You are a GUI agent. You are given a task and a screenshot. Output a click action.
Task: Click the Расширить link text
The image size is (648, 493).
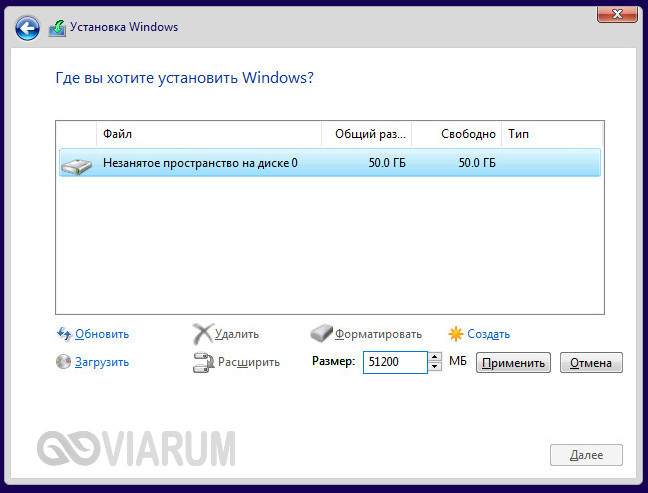(249, 362)
